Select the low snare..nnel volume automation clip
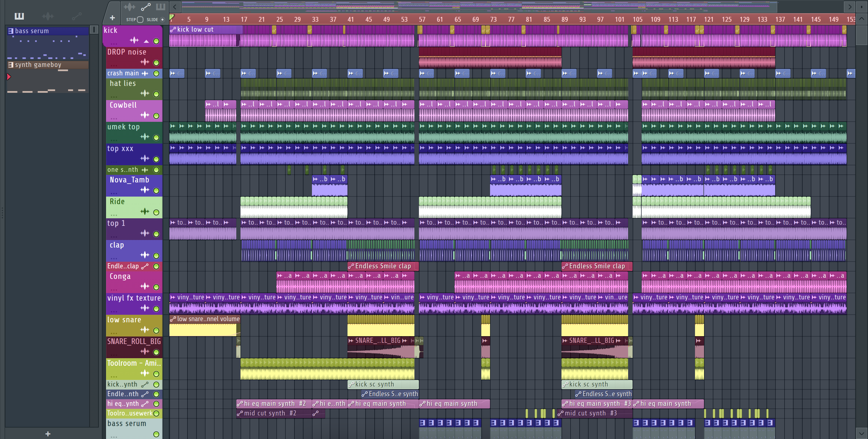The height and width of the screenshot is (439, 868). [205, 319]
